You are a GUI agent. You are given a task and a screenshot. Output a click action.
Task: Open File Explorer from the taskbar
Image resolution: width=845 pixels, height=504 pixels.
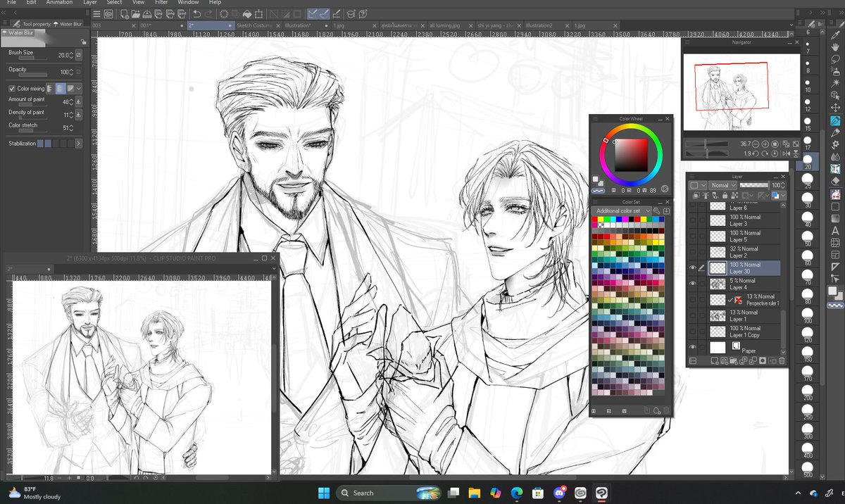tap(474, 493)
